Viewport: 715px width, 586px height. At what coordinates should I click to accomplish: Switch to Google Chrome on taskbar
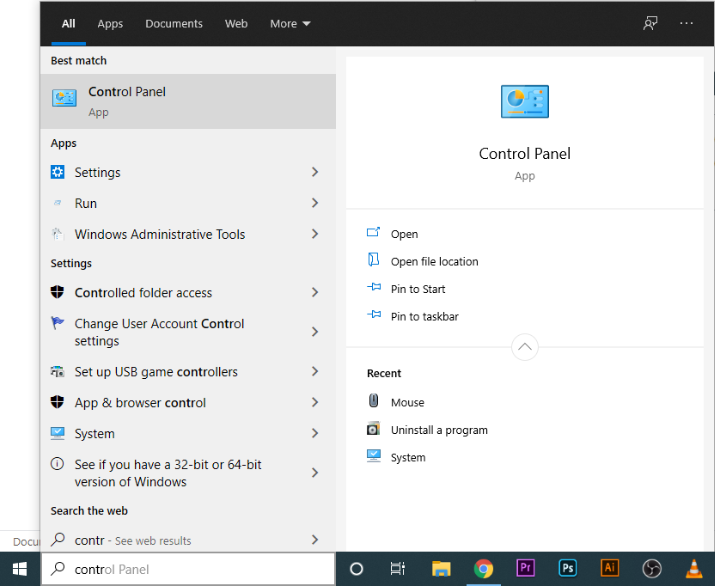(x=483, y=569)
